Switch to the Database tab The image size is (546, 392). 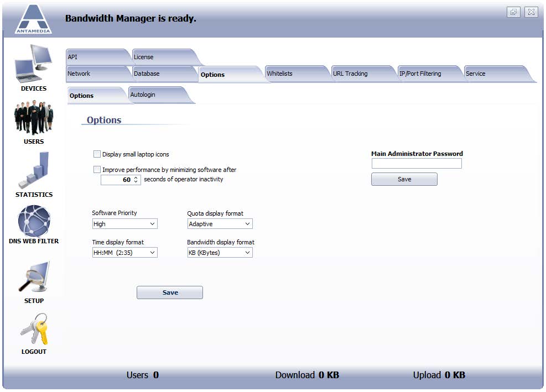tap(164, 74)
